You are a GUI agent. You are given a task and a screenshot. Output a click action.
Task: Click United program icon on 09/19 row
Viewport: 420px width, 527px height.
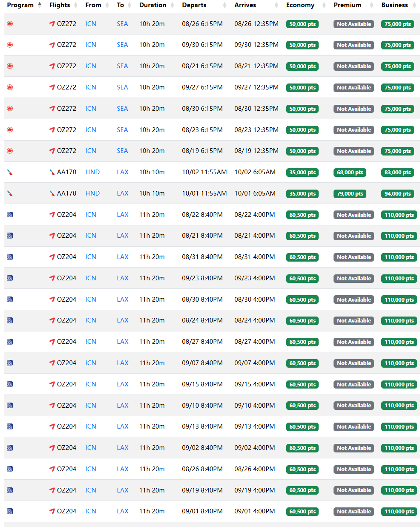(x=10, y=490)
